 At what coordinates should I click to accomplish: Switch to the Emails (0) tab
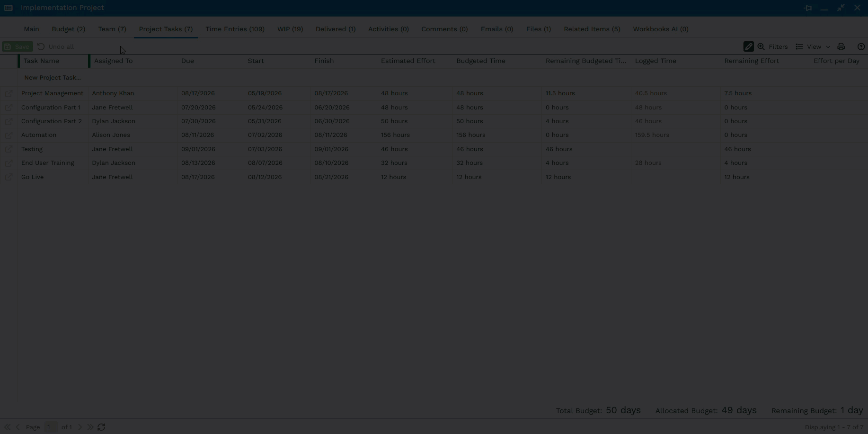click(x=497, y=29)
